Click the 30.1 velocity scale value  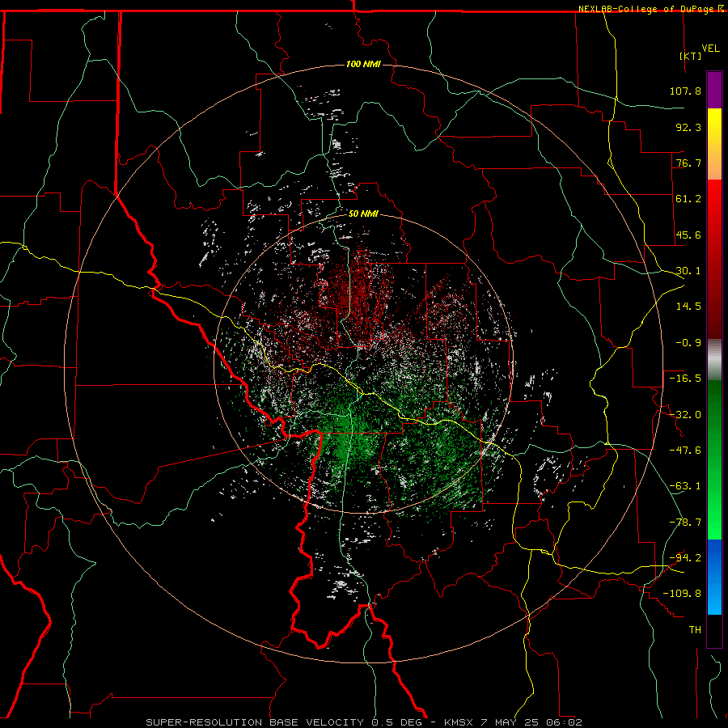tap(688, 271)
